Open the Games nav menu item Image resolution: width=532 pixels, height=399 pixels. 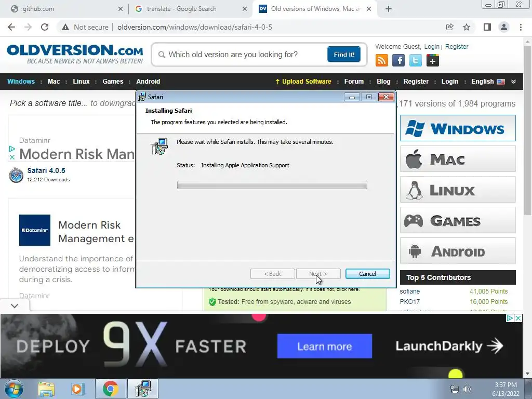113,82
